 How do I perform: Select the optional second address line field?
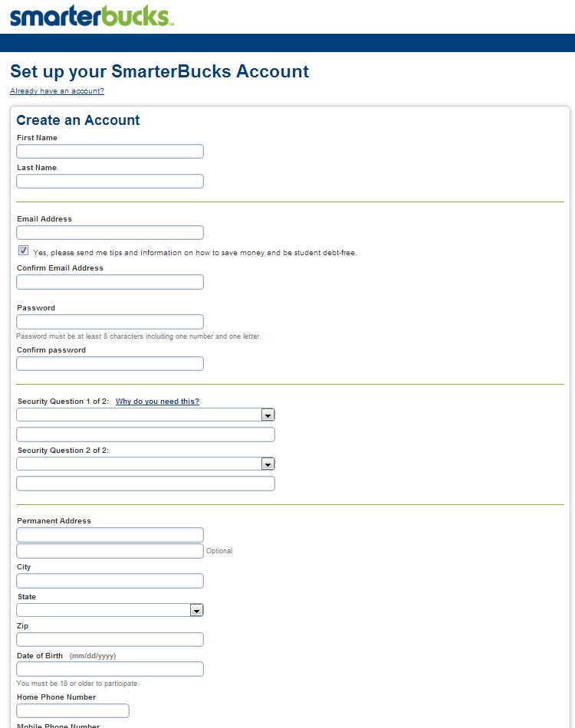click(110, 551)
